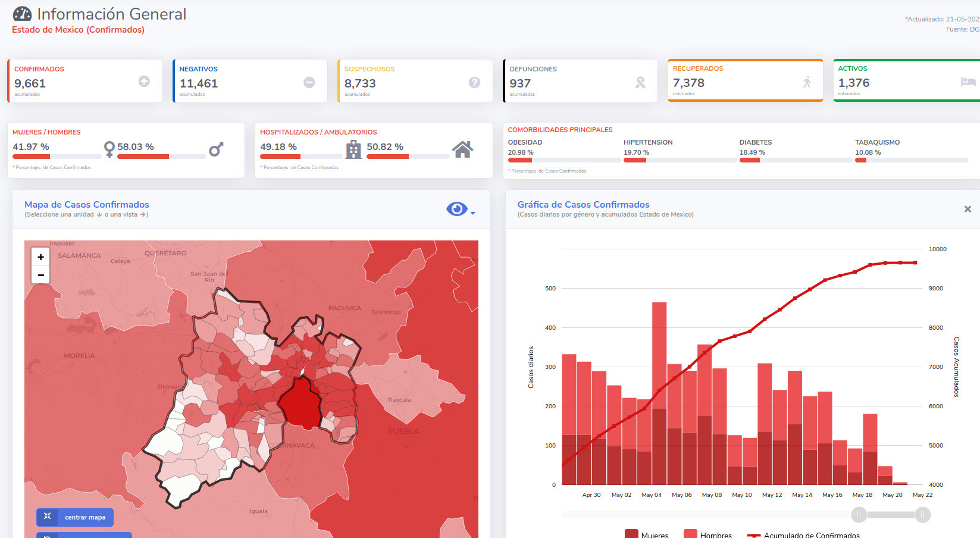The width and height of the screenshot is (980, 538).
Task: Click the Gráfica de Casos Confirmados title
Action: tap(583, 204)
